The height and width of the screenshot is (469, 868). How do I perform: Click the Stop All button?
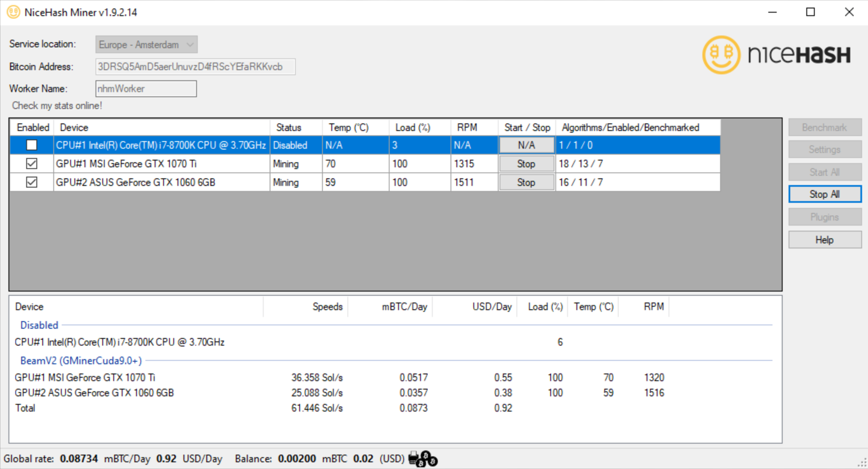click(824, 194)
